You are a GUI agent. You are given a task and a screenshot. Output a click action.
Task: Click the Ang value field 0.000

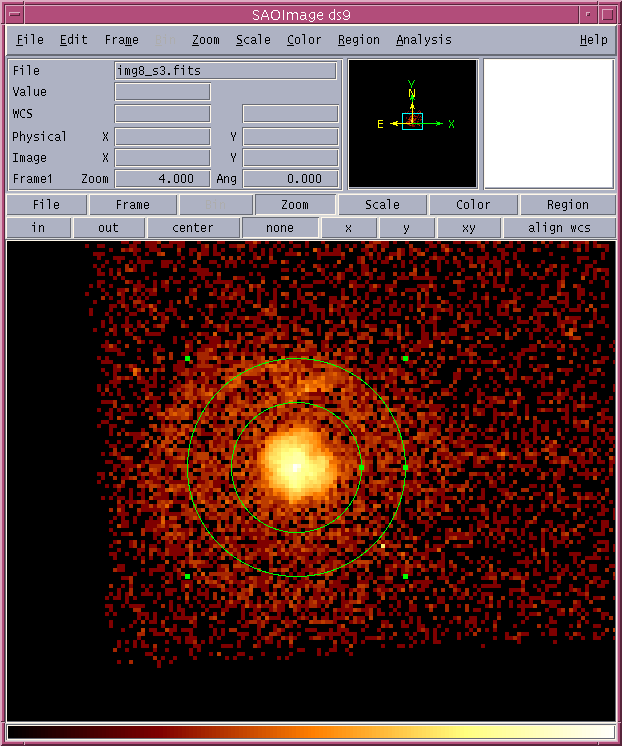pos(291,179)
